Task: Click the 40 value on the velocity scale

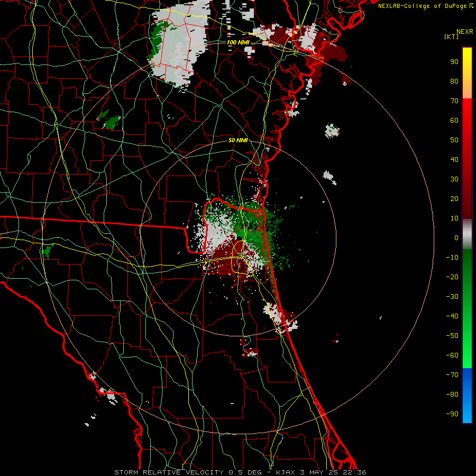Action: [454, 160]
